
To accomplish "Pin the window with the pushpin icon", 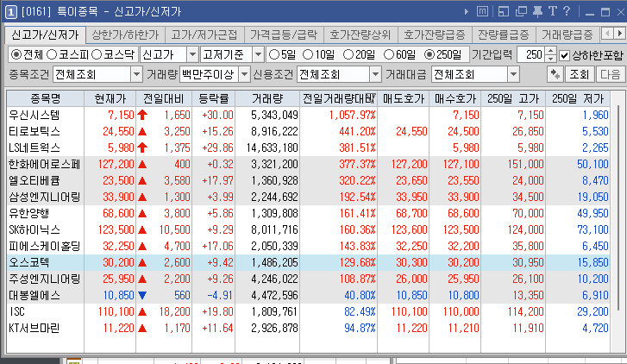I will 537,11.
